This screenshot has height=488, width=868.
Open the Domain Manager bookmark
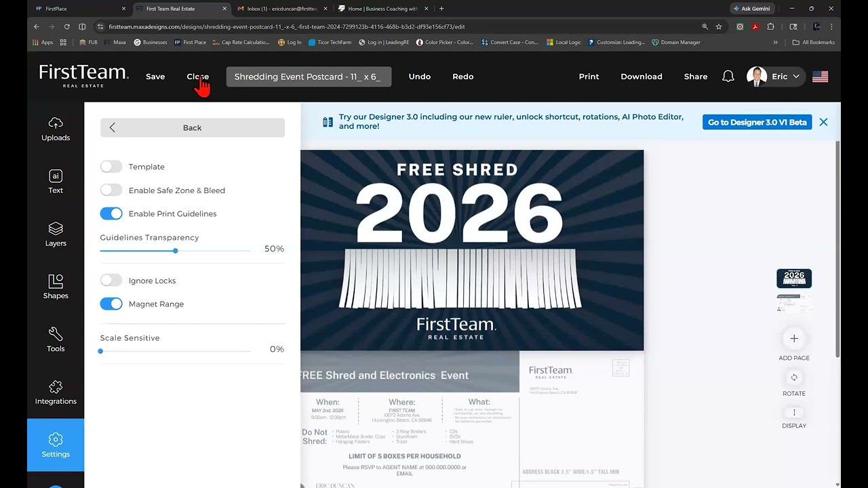pyautogui.click(x=676, y=42)
